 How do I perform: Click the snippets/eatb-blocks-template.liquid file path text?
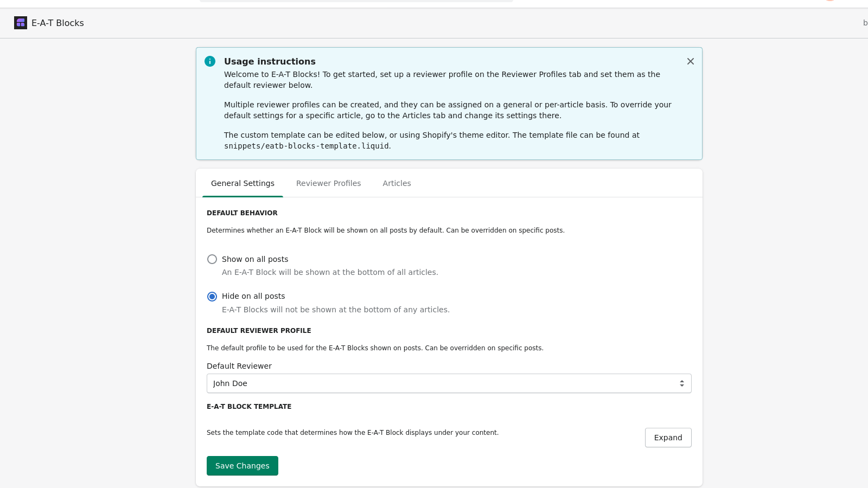pyautogui.click(x=307, y=146)
